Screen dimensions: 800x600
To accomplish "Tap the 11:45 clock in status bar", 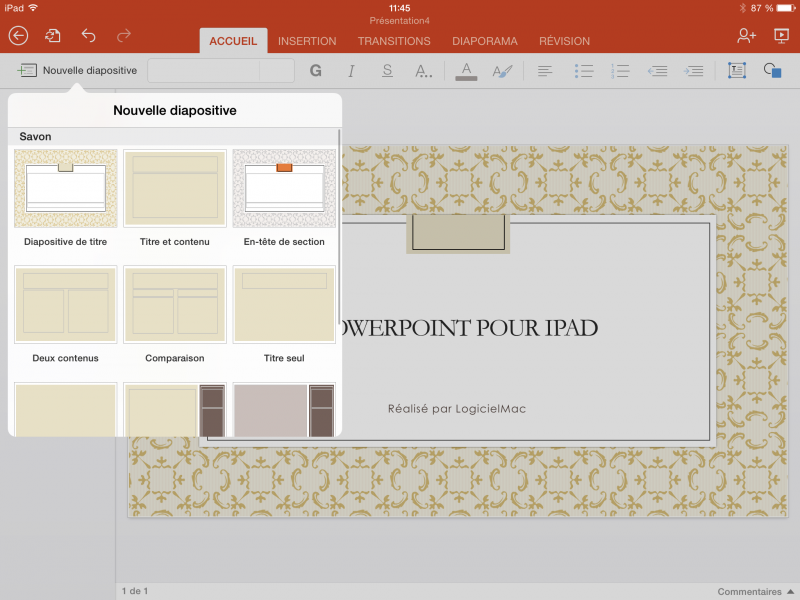I will tap(399, 8).
